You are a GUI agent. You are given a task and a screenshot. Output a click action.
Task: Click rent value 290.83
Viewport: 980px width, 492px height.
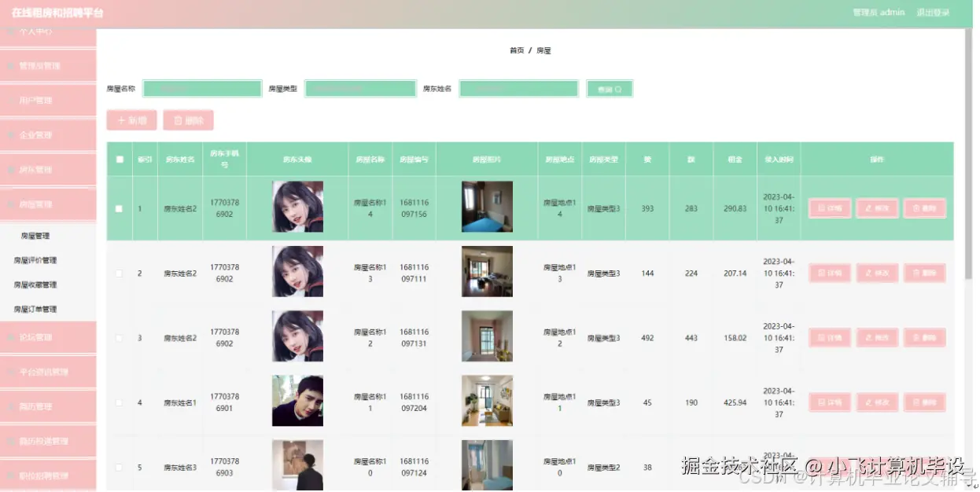pos(735,209)
